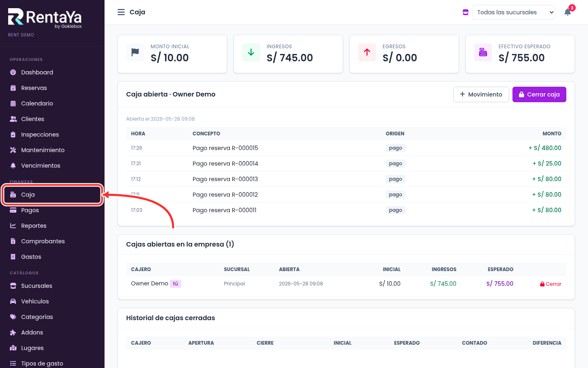Click the Pagos card icon

click(13, 210)
